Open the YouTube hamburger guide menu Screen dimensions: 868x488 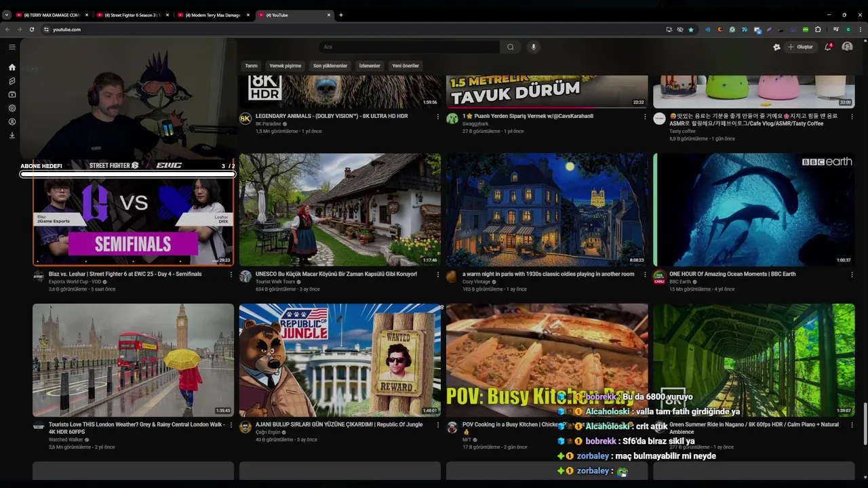[x=12, y=47]
